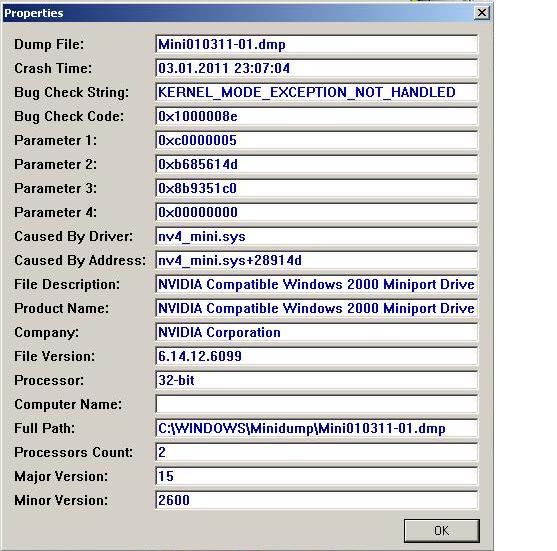Screen dimensions: 557x551
Task: Click the Bug Check Code field
Action: [x=317, y=116]
